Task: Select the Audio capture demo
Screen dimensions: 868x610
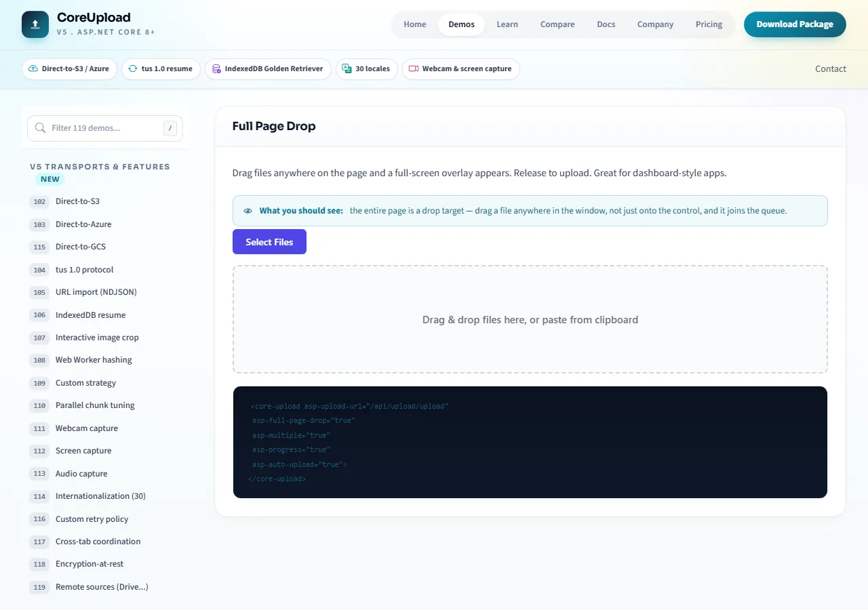Action: click(x=105, y=474)
